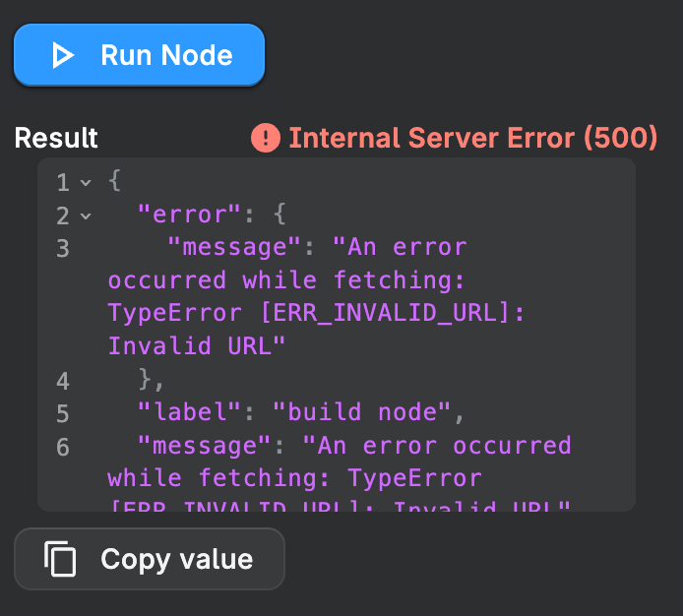Image resolution: width=683 pixels, height=616 pixels.
Task: Select line number 5 in the gutter
Action: (x=63, y=413)
